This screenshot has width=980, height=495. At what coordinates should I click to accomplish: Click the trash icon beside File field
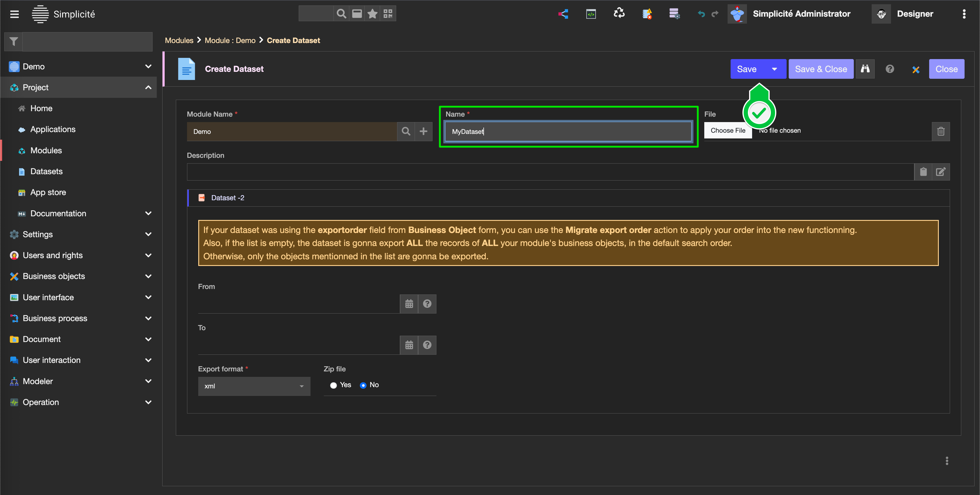click(x=940, y=131)
